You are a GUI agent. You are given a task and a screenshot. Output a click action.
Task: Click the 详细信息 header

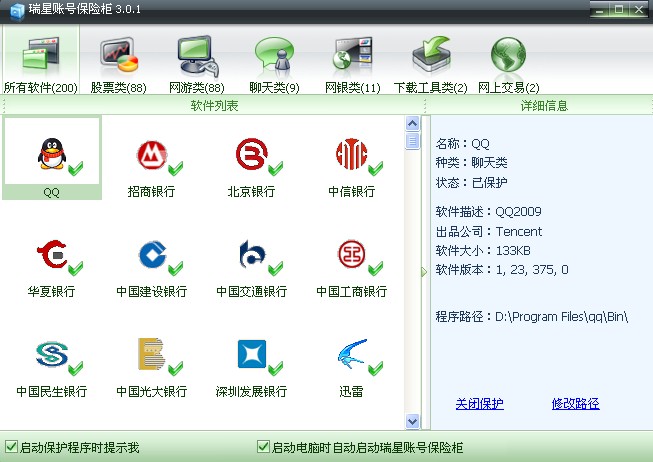544,106
